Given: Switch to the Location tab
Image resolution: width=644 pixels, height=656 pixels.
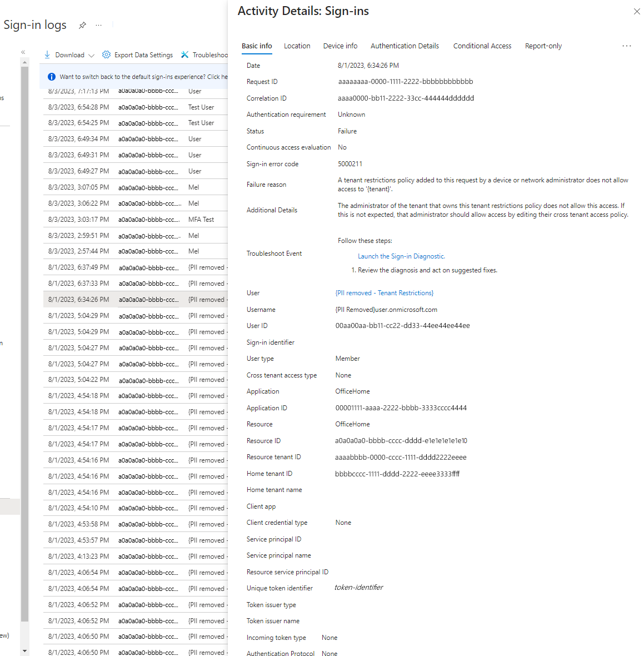Looking at the screenshot, I should coord(297,46).
